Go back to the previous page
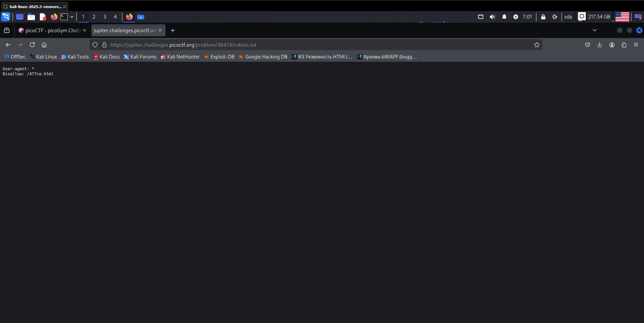 pos(8,45)
